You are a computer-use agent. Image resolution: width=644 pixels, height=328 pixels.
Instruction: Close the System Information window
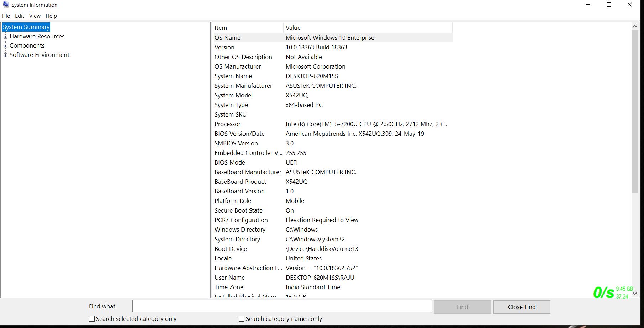(x=629, y=5)
